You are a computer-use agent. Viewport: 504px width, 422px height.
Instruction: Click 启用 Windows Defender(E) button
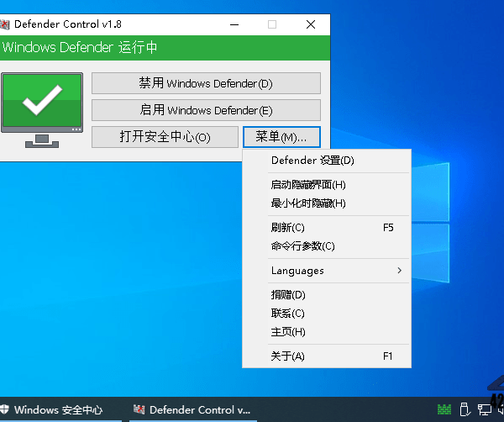[206, 110]
